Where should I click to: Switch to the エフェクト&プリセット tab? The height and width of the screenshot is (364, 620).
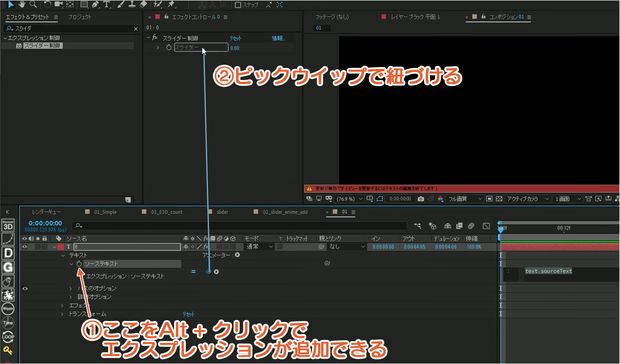28,17
